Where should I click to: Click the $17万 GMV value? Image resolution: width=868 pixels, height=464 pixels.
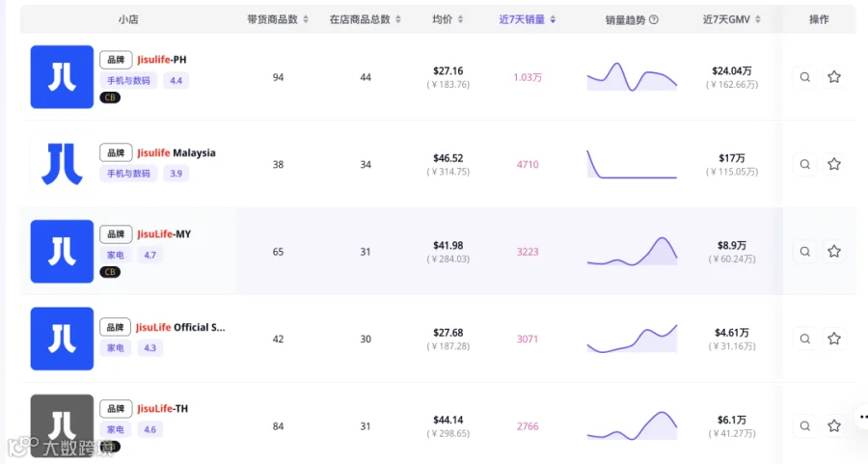[x=732, y=158]
